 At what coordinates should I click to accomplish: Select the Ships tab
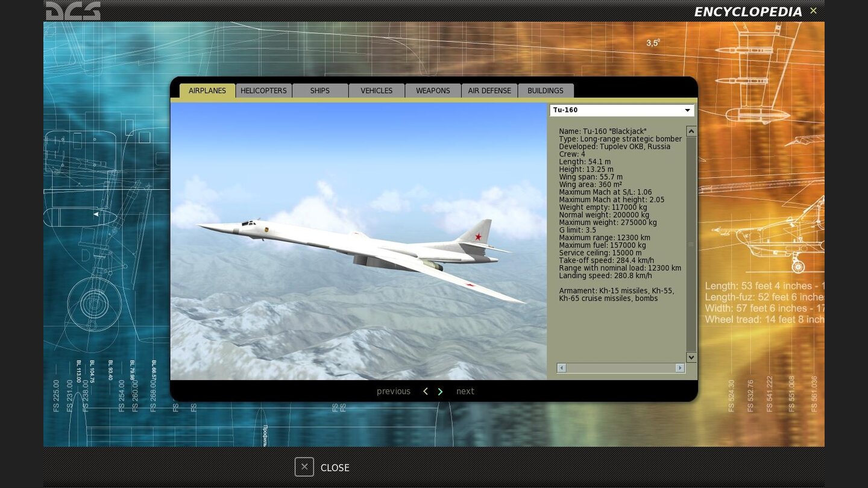pos(320,90)
